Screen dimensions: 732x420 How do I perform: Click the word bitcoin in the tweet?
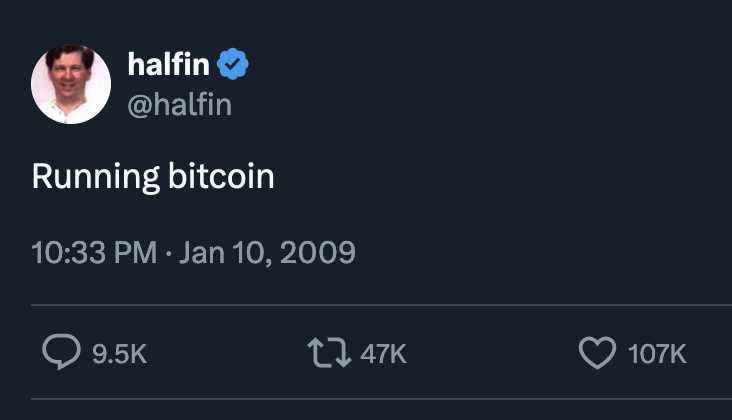(221, 176)
